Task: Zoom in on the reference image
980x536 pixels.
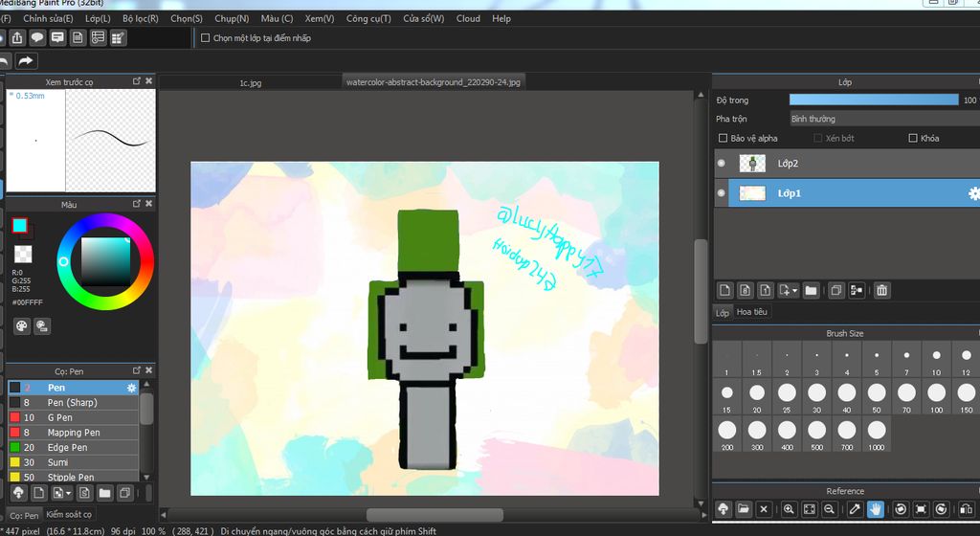Action: (789, 509)
